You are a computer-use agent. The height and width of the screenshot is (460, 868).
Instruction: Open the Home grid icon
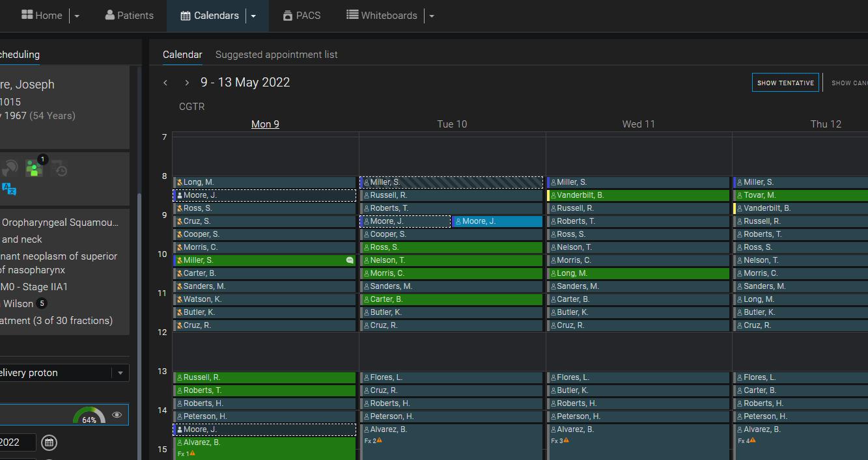(x=27, y=15)
